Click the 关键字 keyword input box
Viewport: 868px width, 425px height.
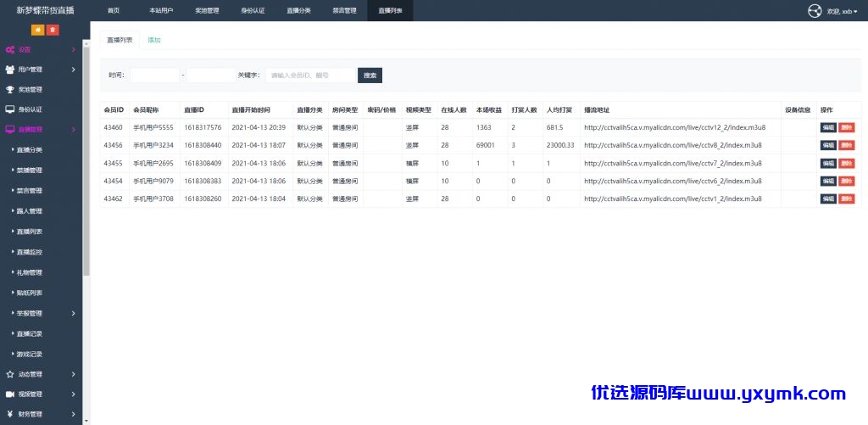pyautogui.click(x=310, y=75)
